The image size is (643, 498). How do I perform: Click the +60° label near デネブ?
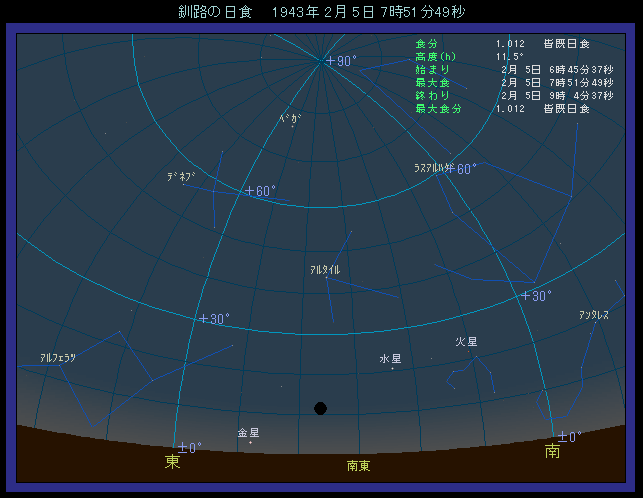click(x=260, y=191)
